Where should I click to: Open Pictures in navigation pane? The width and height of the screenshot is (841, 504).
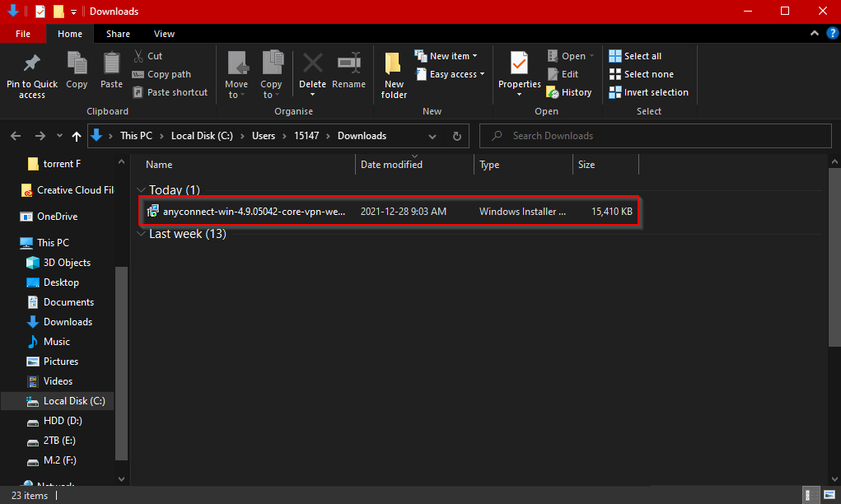(x=53, y=362)
